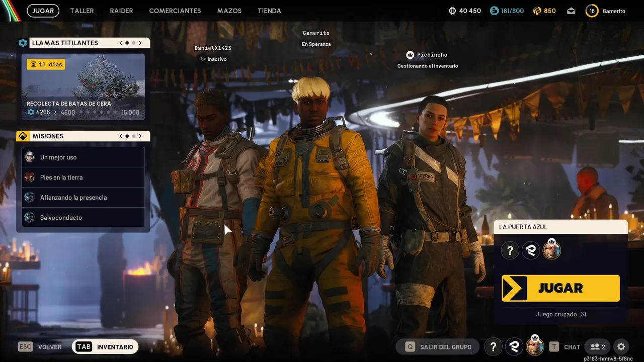The width and height of the screenshot is (644, 362).
Task: Click the gold 850 token currency icon
Action: (x=537, y=11)
